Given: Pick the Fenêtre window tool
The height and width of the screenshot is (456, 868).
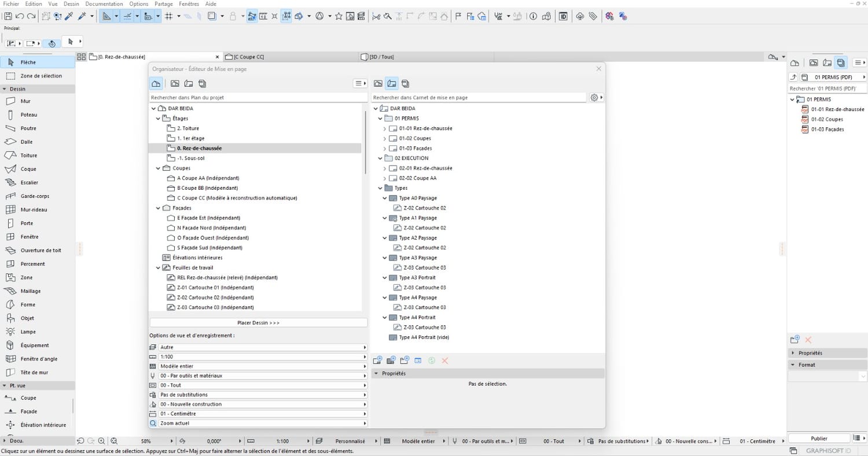Looking at the screenshot, I should 29,237.
